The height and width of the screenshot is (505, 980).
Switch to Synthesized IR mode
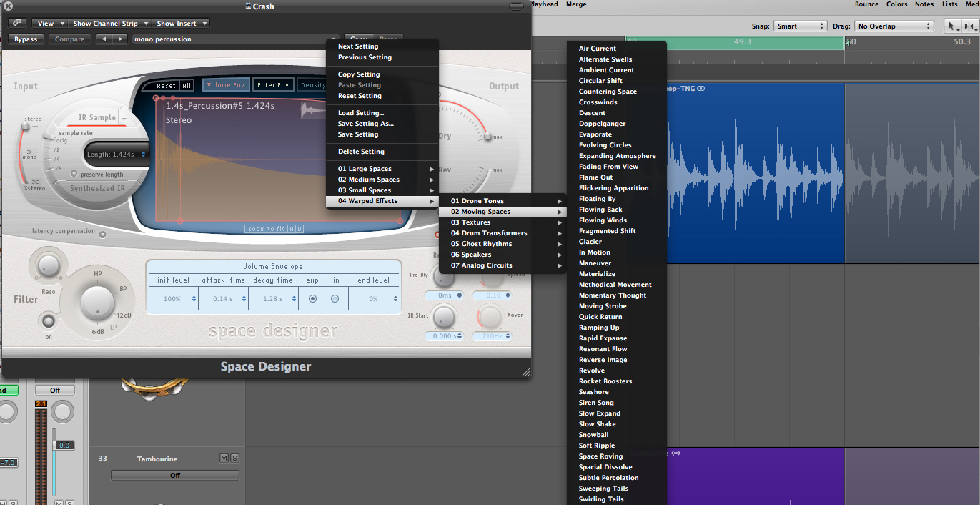(x=97, y=189)
